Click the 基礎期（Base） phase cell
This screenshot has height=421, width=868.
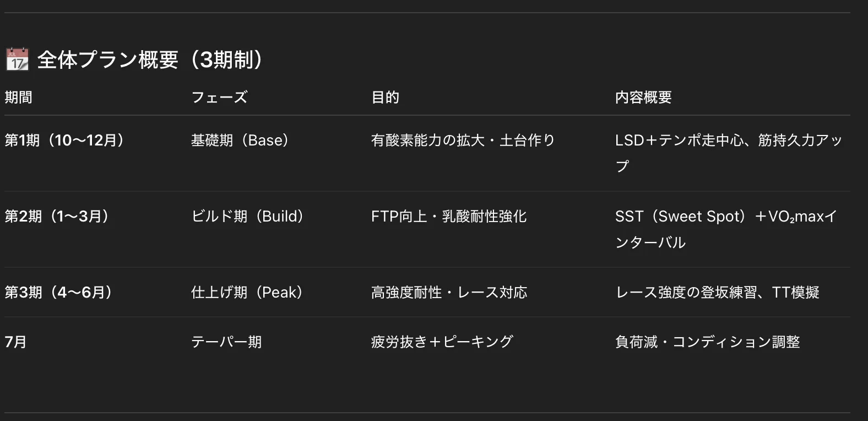(240, 141)
